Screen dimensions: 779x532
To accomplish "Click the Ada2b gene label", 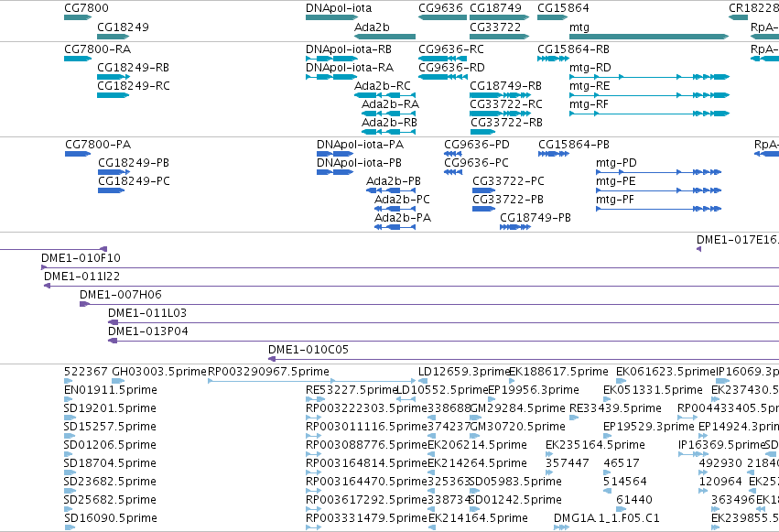I will pyautogui.click(x=372, y=27).
